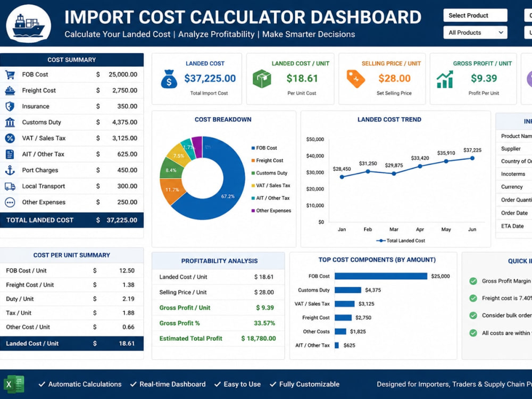Click the Customs Duty legend green swatch
The width and height of the screenshot is (532, 399).
[253, 173]
